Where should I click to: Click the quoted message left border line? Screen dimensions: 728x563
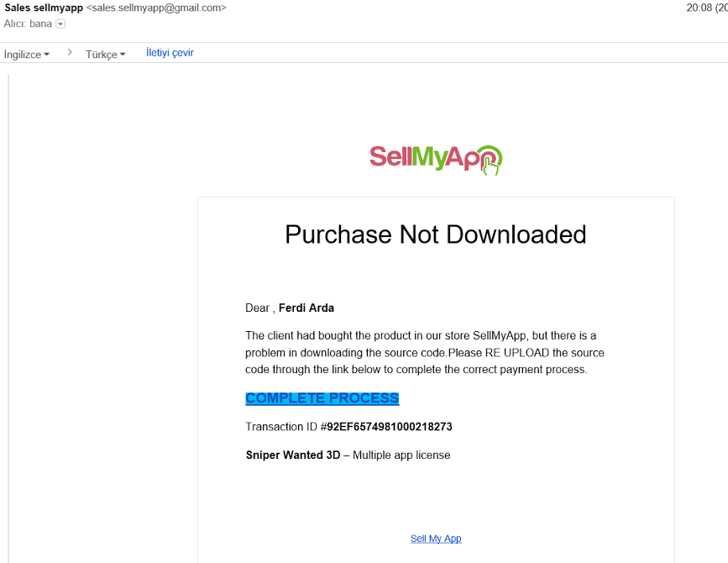coord(8,318)
